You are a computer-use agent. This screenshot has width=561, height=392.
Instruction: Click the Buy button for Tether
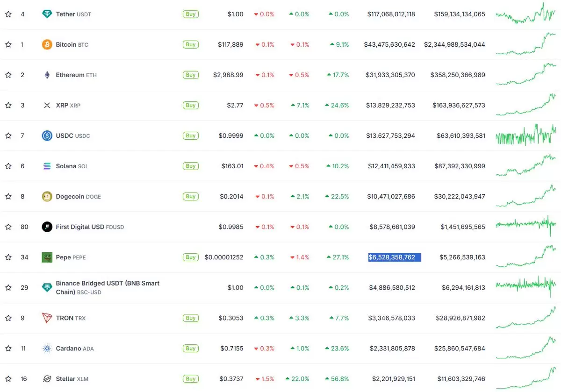(x=191, y=14)
